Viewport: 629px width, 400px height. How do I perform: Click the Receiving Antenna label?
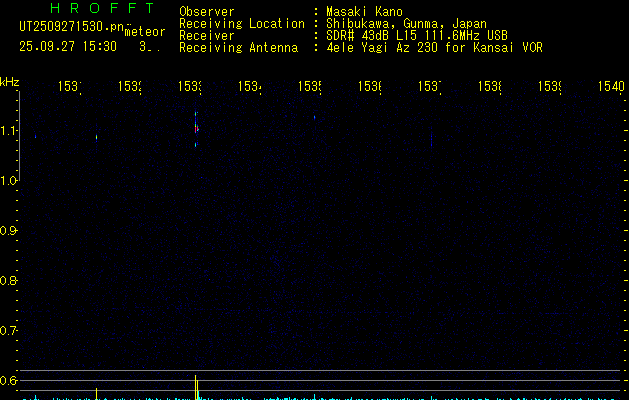coord(239,48)
